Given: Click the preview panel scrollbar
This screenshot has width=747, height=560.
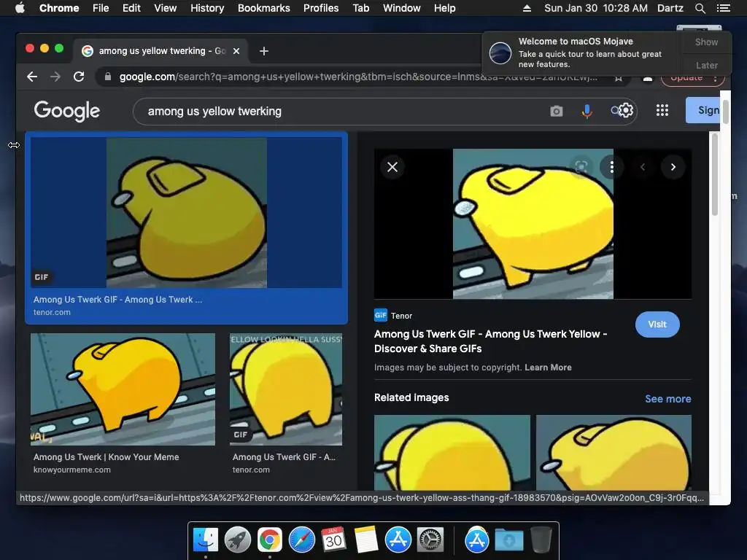Looking at the screenshot, I should pyautogui.click(x=715, y=174).
